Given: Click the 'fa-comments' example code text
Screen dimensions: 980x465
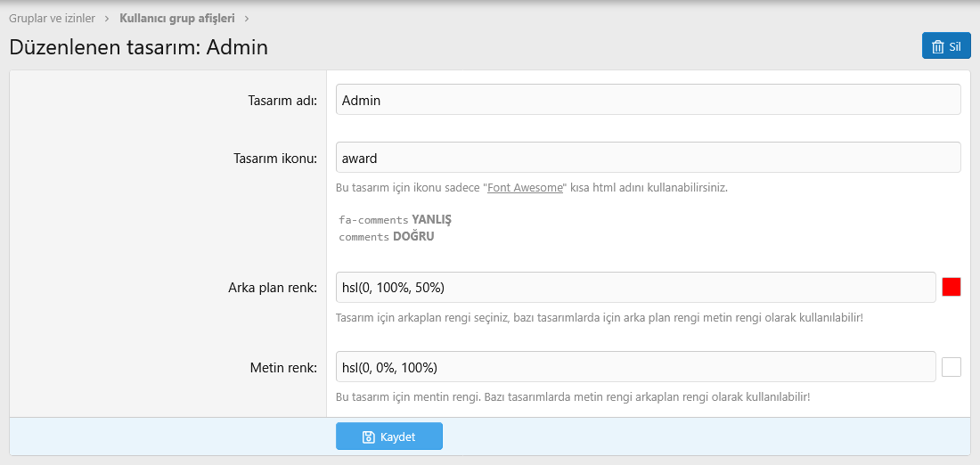Looking at the screenshot, I should [x=373, y=219].
